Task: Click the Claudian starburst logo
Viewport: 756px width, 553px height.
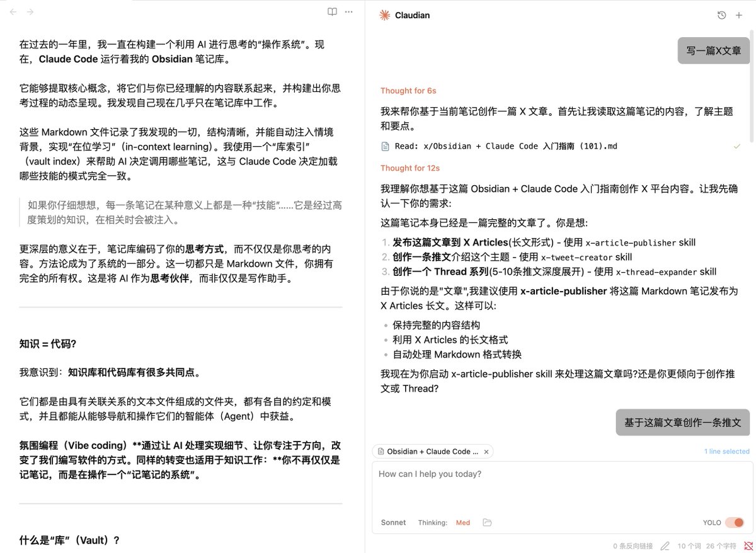Action: click(385, 15)
